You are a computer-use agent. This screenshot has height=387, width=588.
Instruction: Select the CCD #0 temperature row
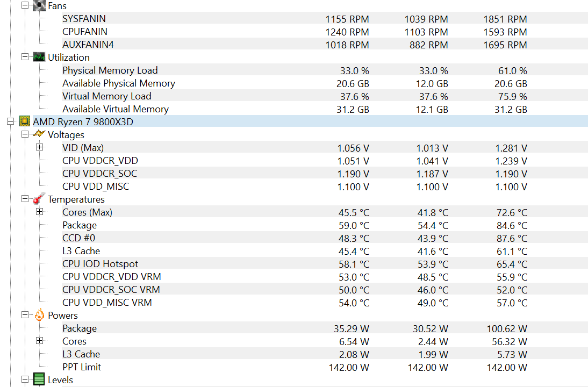click(x=325, y=238)
